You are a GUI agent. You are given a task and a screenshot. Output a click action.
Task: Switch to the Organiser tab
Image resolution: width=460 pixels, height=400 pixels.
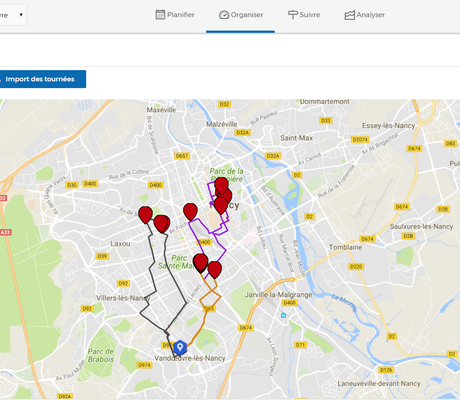pyautogui.click(x=241, y=15)
